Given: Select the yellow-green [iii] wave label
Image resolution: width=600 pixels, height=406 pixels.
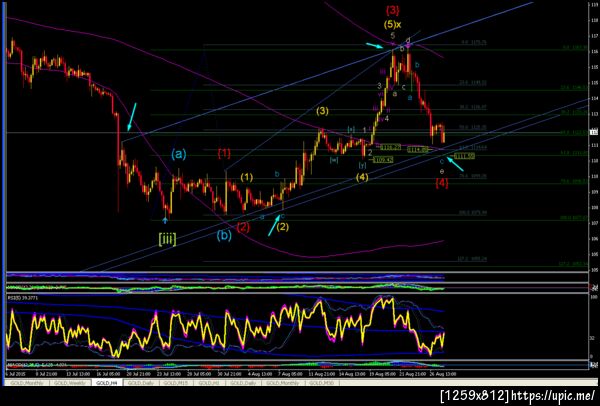Looking at the screenshot, I should (x=167, y=240).
